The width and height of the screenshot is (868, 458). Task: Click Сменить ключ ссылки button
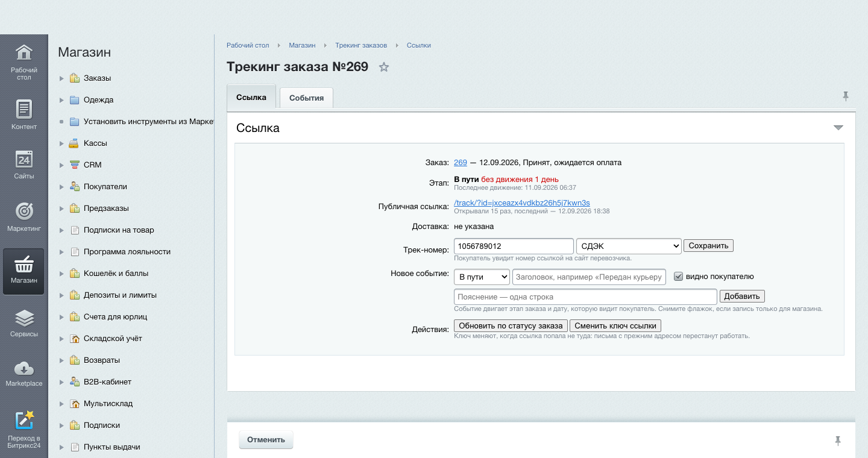(x=615, y=326)
